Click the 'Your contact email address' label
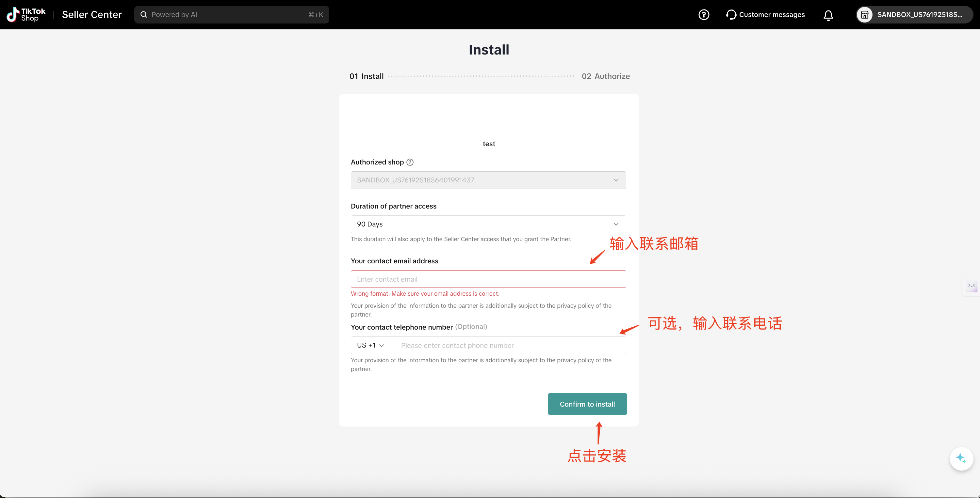This screenshot has height=498, width=980. point(394,261)
